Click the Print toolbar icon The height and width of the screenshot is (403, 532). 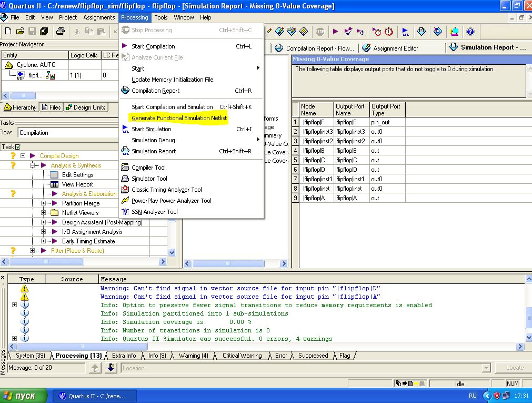[61, 32]
